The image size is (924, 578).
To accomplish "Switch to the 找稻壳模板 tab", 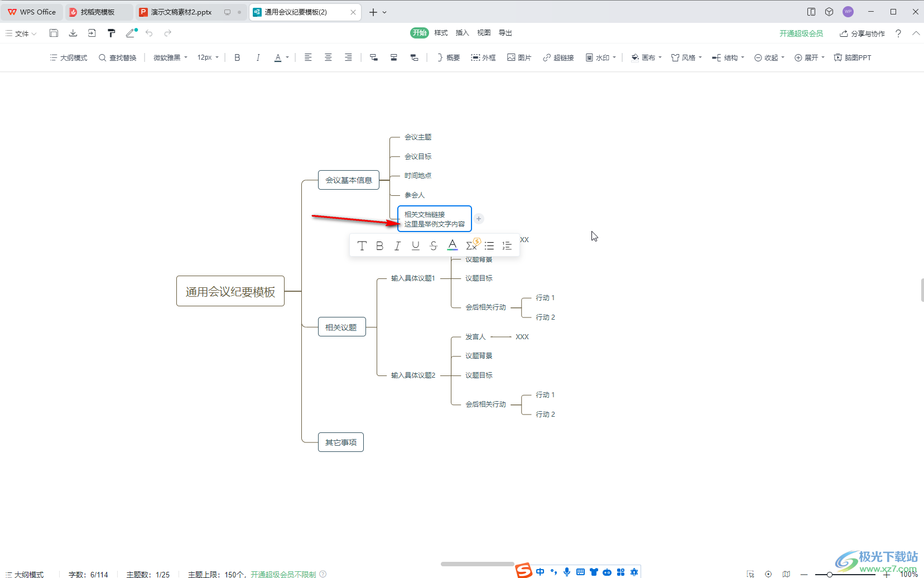I will pyautogui.click(x=99, y=12).
